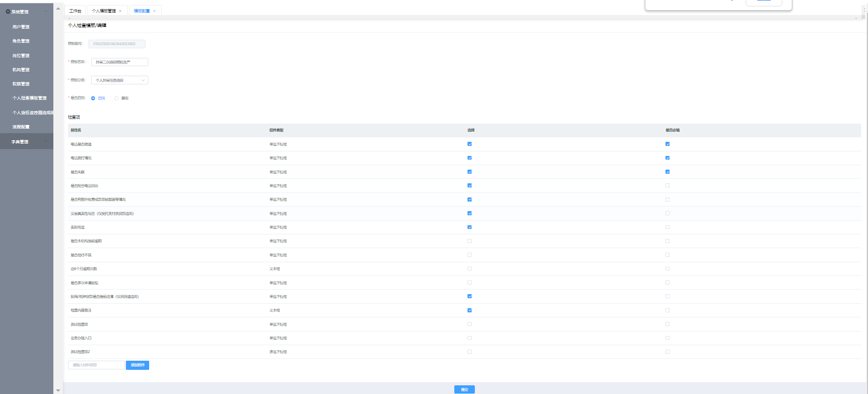Image resolution: width=868 pixels, height=394 pixels.
Task: Uncheck 选择 for 电话拨打情况
Action: point(469,158)
